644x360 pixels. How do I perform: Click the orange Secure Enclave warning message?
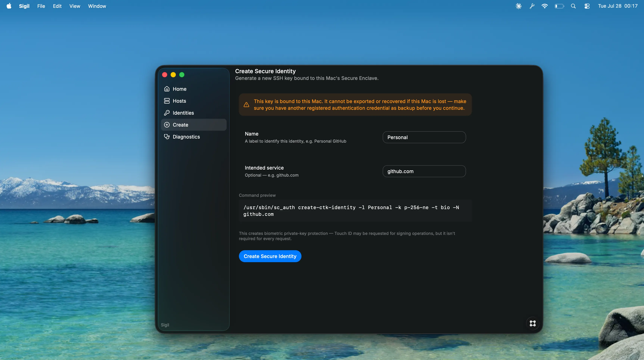[360, 105]
